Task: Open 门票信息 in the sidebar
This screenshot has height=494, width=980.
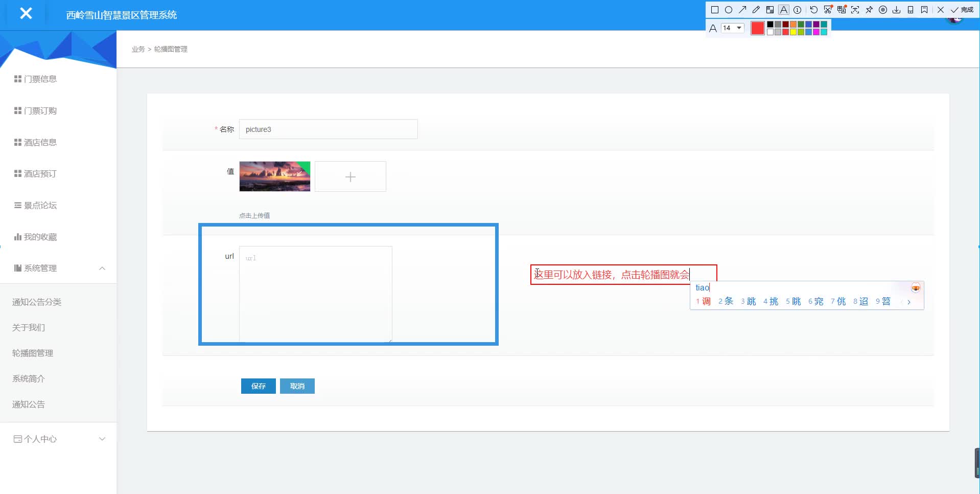Action: pyautogui.click(x=35, y=79)
